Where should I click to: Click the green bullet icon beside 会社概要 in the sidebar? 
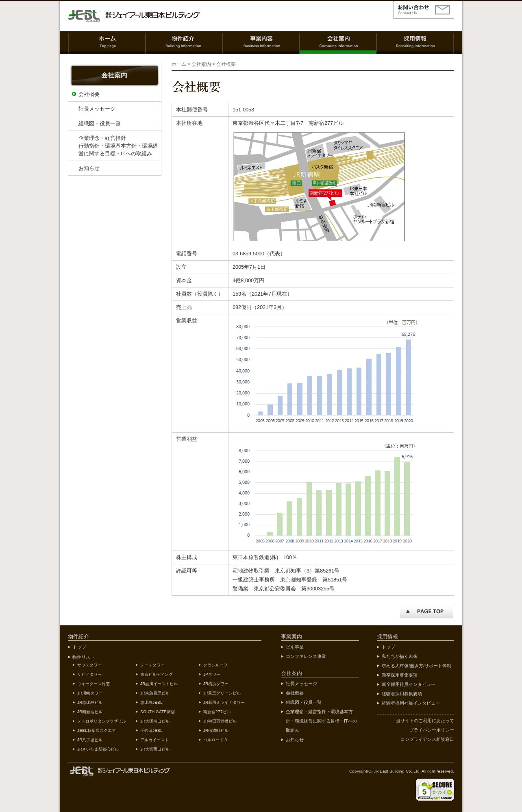point(74,94)
